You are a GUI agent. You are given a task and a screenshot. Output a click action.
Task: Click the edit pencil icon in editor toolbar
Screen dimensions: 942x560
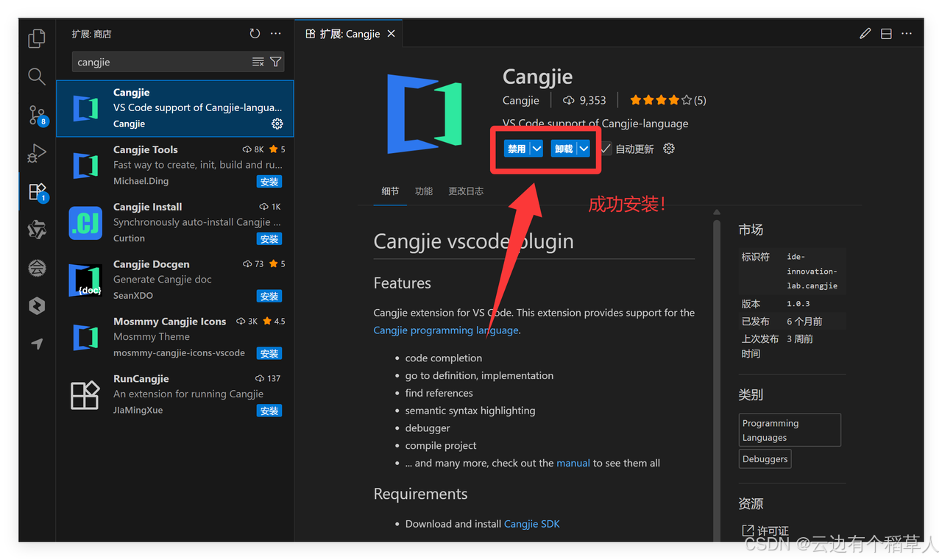865,34
